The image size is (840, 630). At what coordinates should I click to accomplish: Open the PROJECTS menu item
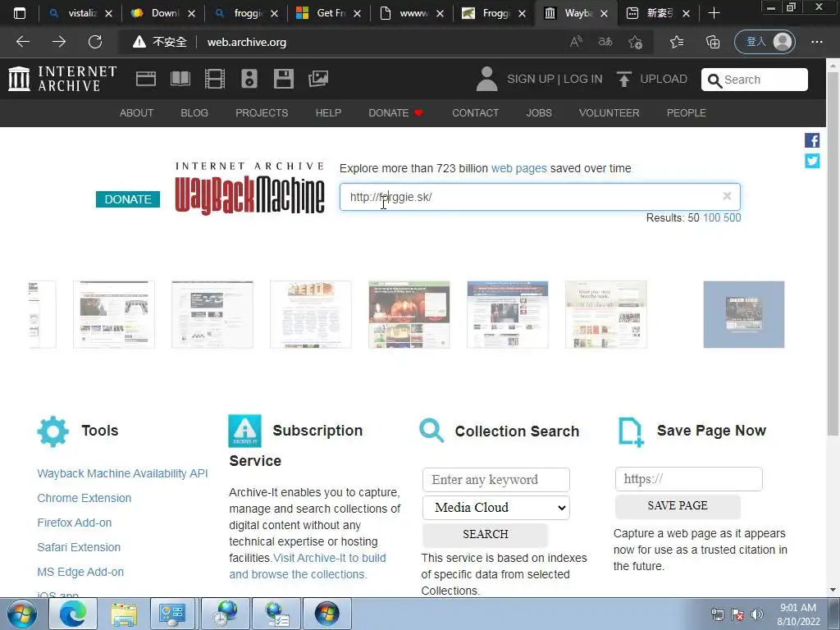coord(262,113)
